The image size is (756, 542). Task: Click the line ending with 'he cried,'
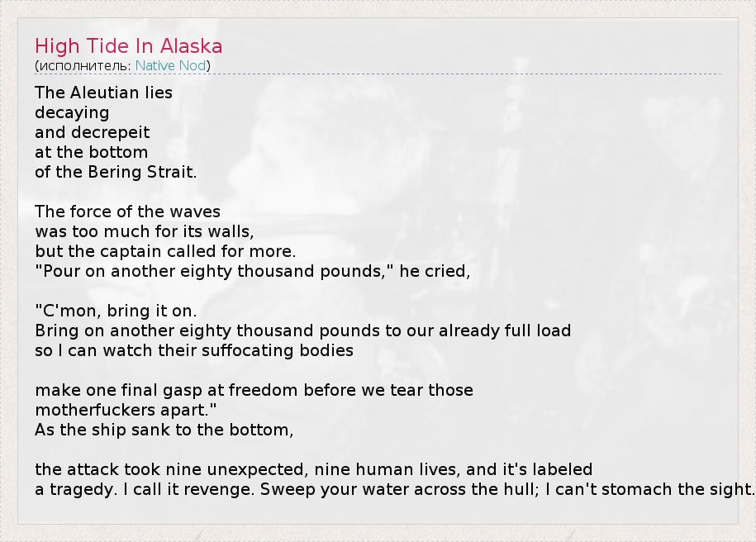click(x=252, y=271)
